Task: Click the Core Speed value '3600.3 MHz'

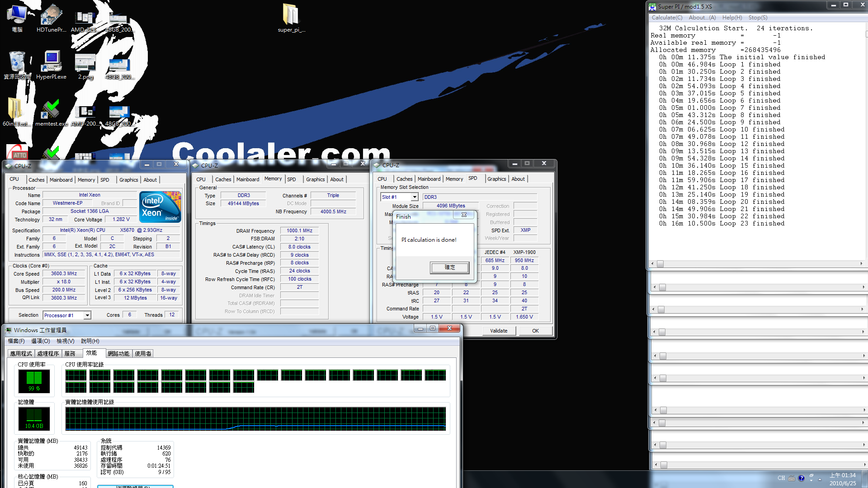Action: pyautogui.click(x=64, y=274)
